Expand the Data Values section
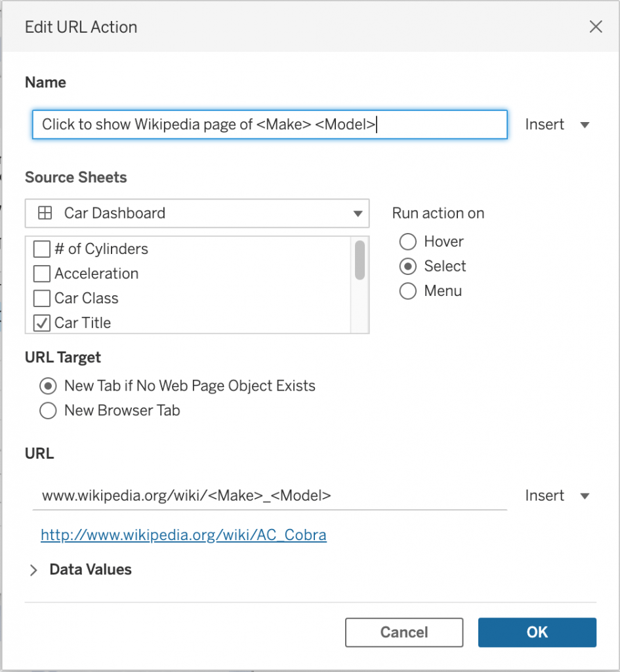Viewport: 620px width, 672px height. coord(34,570)
